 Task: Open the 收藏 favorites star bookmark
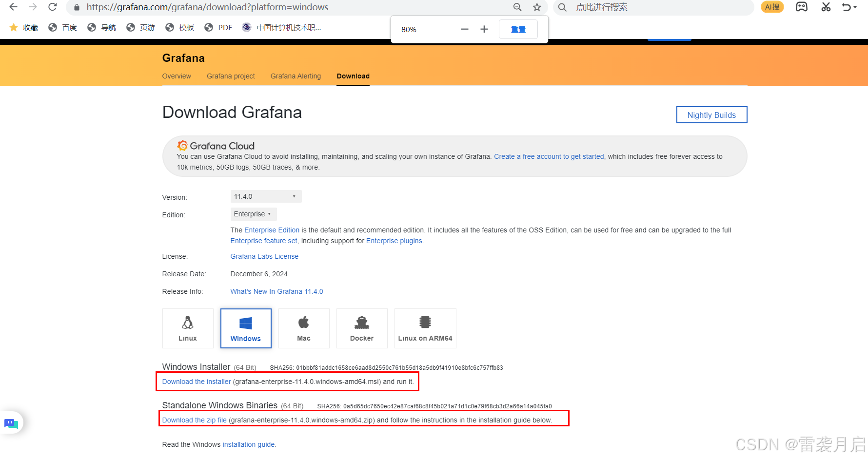point(23,27)
